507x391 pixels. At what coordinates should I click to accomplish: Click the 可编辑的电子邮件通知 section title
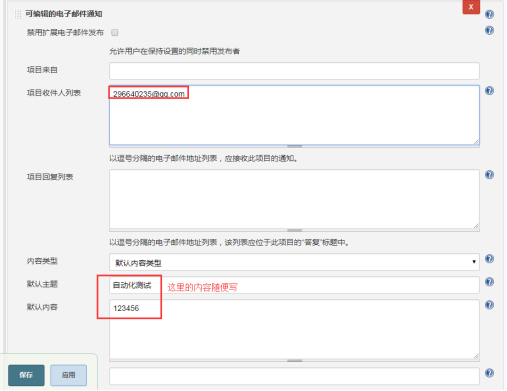pos(64,14)
